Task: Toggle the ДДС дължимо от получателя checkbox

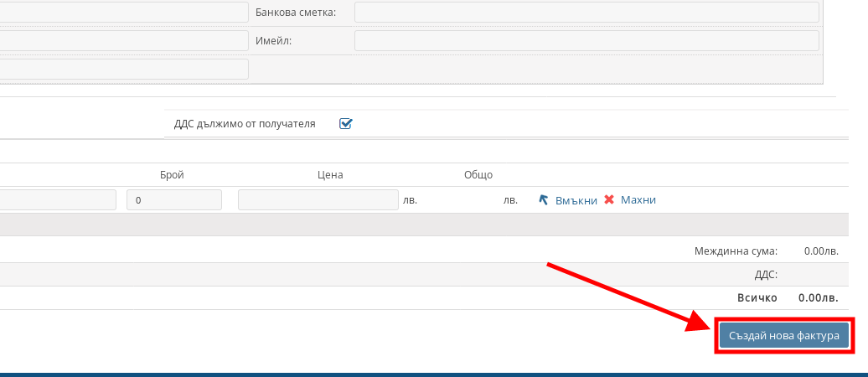Action: [x=345, y=124]
